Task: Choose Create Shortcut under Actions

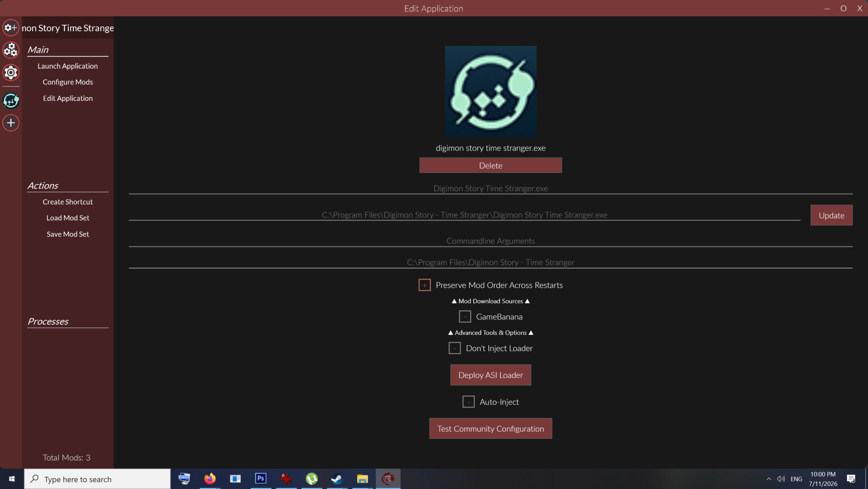Action: click(68, 202)
